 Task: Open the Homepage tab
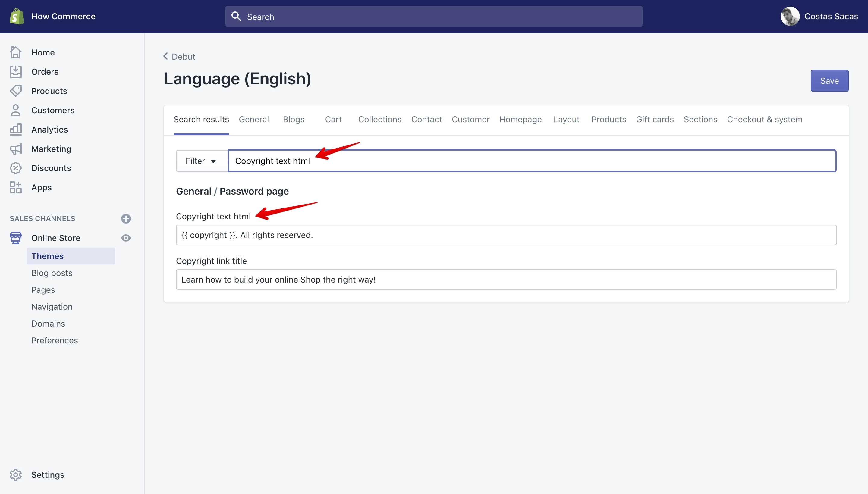(521, 119)
